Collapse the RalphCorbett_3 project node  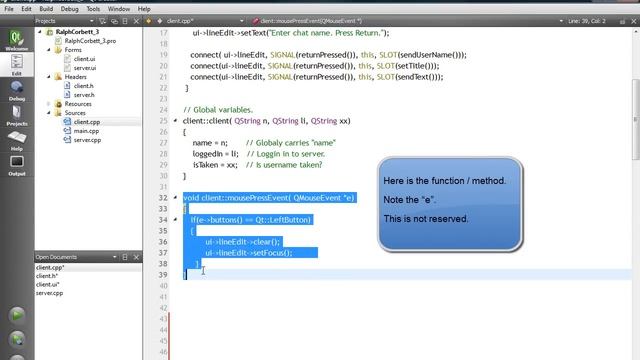pyautogui.click(x=40, y=32)
